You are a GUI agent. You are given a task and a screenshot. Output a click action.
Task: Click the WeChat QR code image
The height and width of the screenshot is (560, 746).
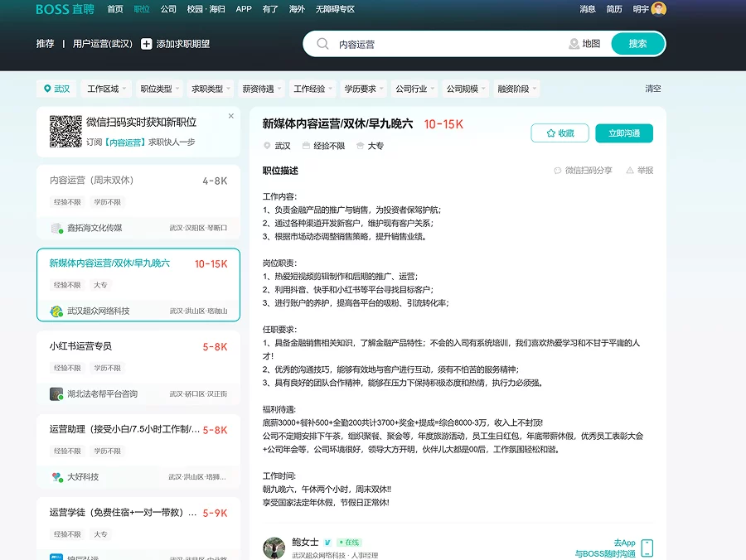(65, 131)
